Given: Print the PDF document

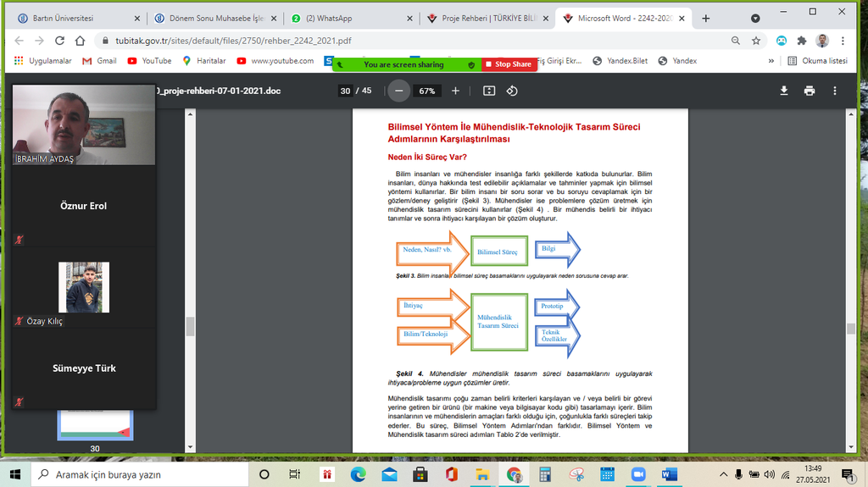Looking at the screenshot, I should coord(810,91).
